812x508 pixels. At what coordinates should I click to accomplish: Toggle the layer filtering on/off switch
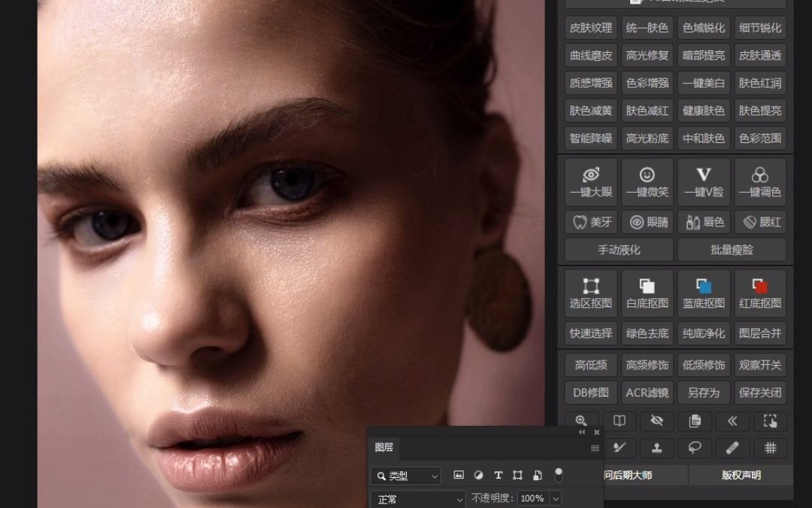tap(558, 474)
